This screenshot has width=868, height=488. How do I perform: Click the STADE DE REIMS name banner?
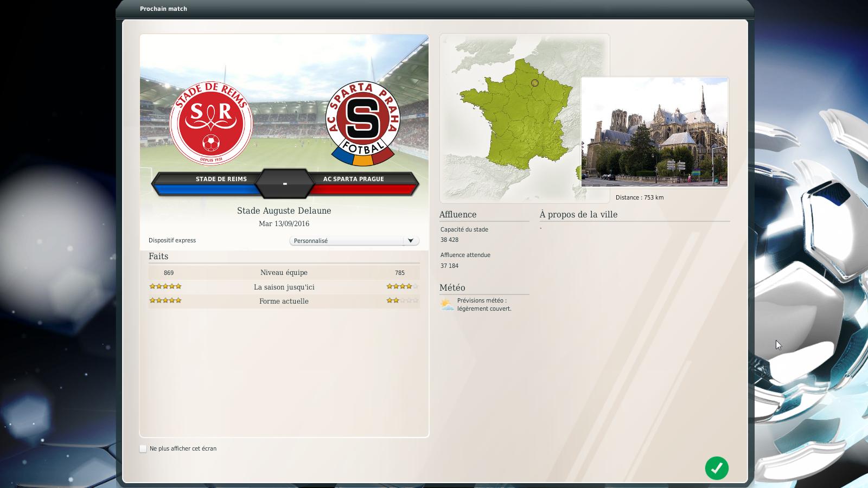[x=221, y=179]
